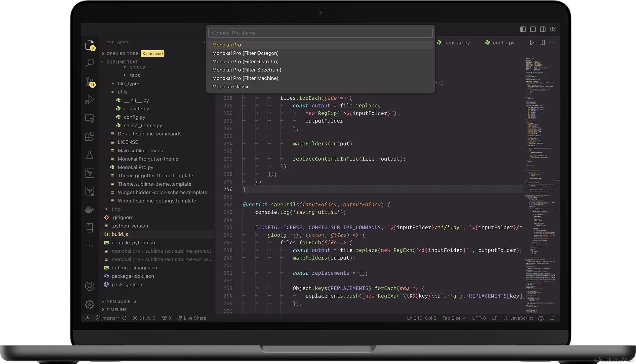Viewport: 636px width, 364px height.
Task: Expand the OPEN EDITORS section
Action: pyautogui.click(x=122, y=54)
